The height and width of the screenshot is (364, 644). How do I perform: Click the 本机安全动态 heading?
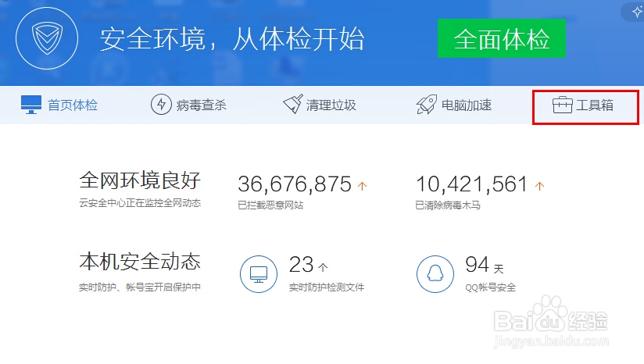click(140, 262)
